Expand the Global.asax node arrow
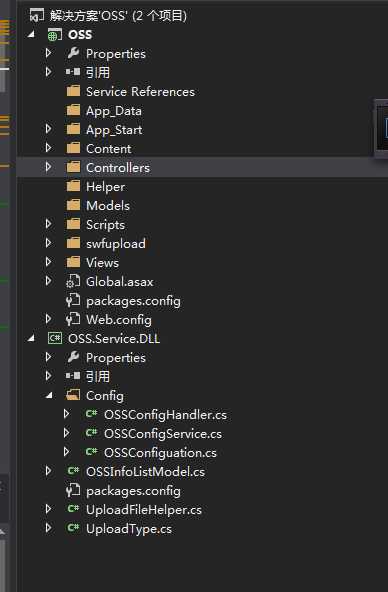 pyautogui.click(x=48, y=281)
